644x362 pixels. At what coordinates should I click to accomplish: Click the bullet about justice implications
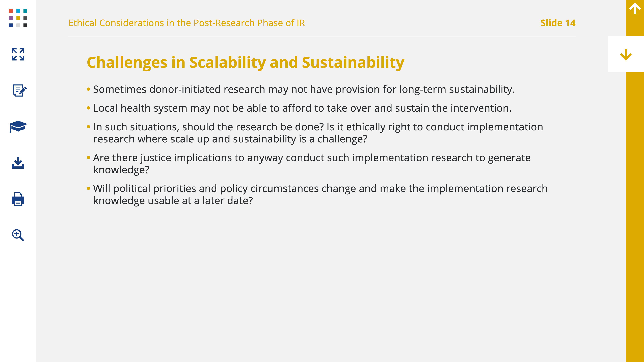[309, 164]
